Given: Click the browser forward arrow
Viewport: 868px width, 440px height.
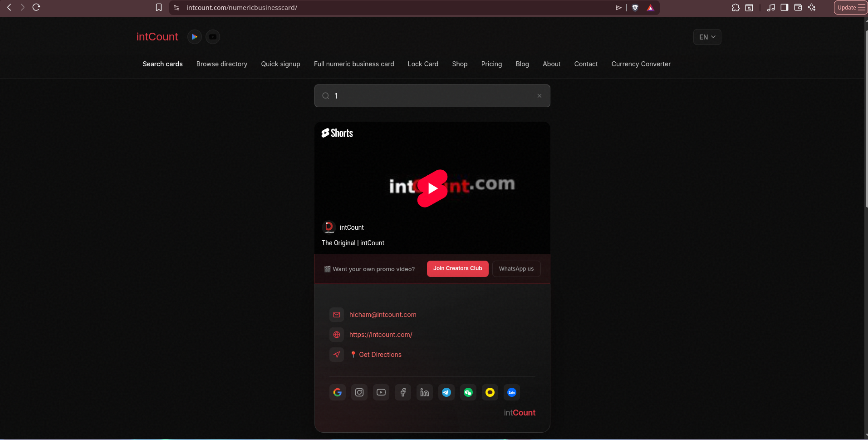Looking at the screenshot, I should click(x=23, y=7).
